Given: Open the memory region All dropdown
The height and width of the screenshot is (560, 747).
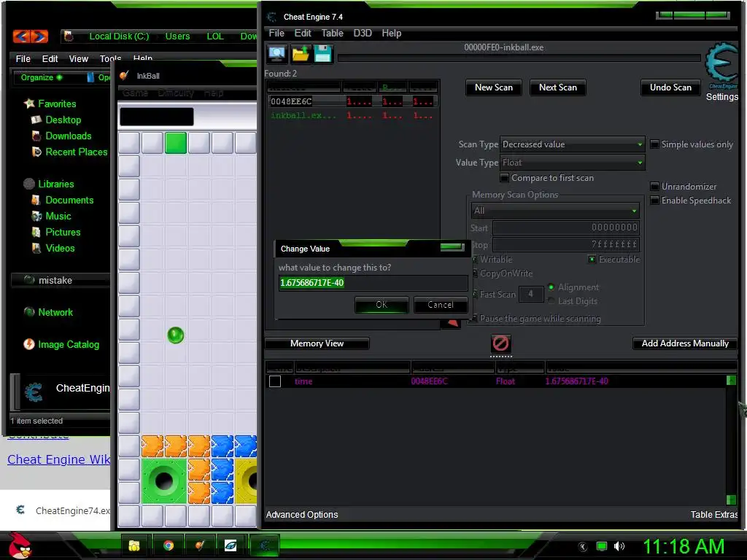Looking at the screenshot, I should pos(555,210).
